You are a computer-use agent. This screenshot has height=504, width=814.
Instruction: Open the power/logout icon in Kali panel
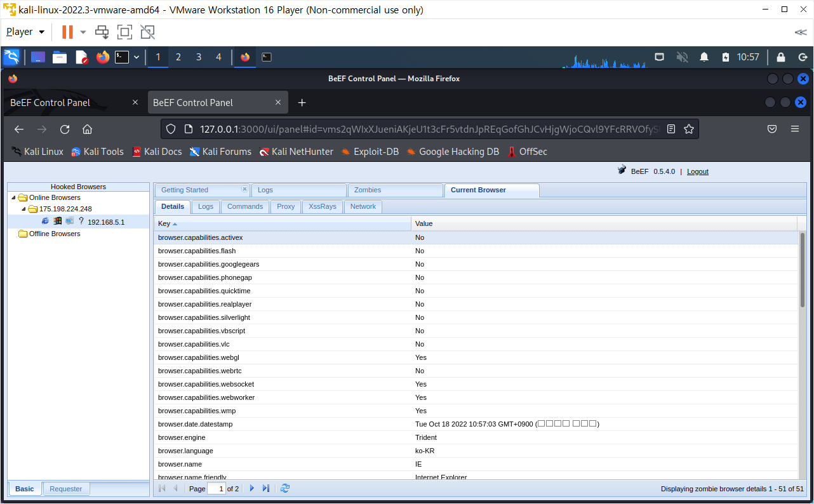point(803,57)
